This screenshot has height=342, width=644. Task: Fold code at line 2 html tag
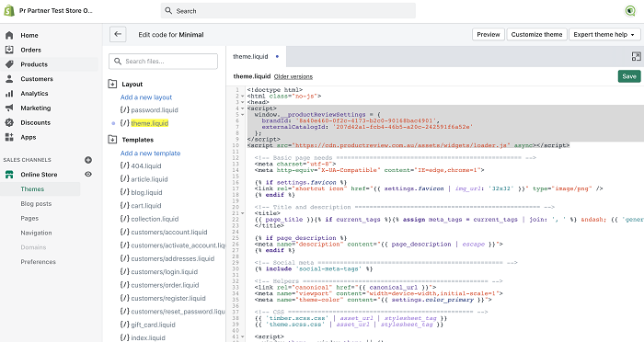[x=243, y=96]
